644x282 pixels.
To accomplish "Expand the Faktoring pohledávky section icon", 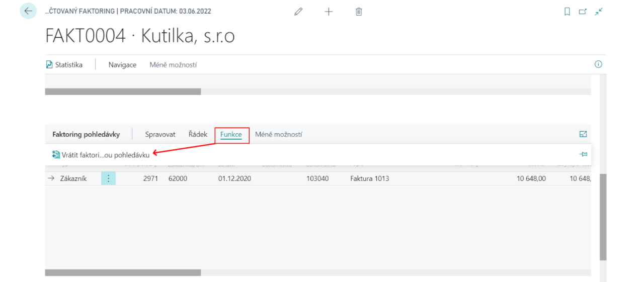I will point(583,134).
